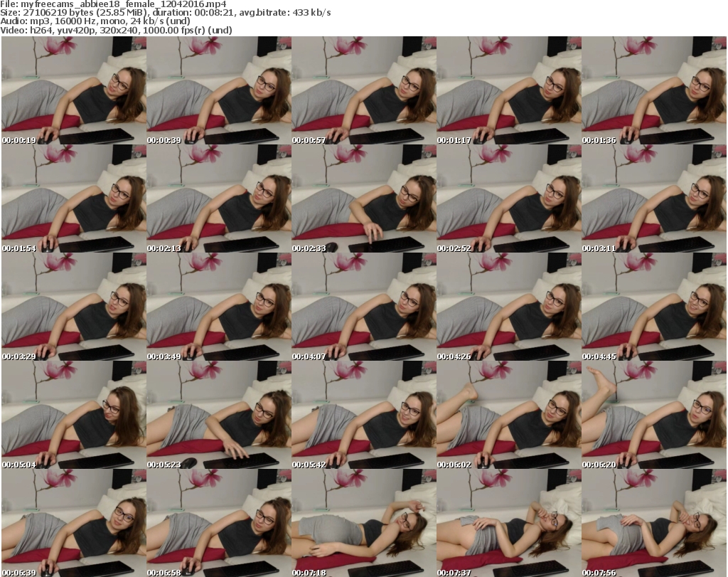
Task: Click the 'Video: h264, yuv420p' line
Action: tap(116, 30)
